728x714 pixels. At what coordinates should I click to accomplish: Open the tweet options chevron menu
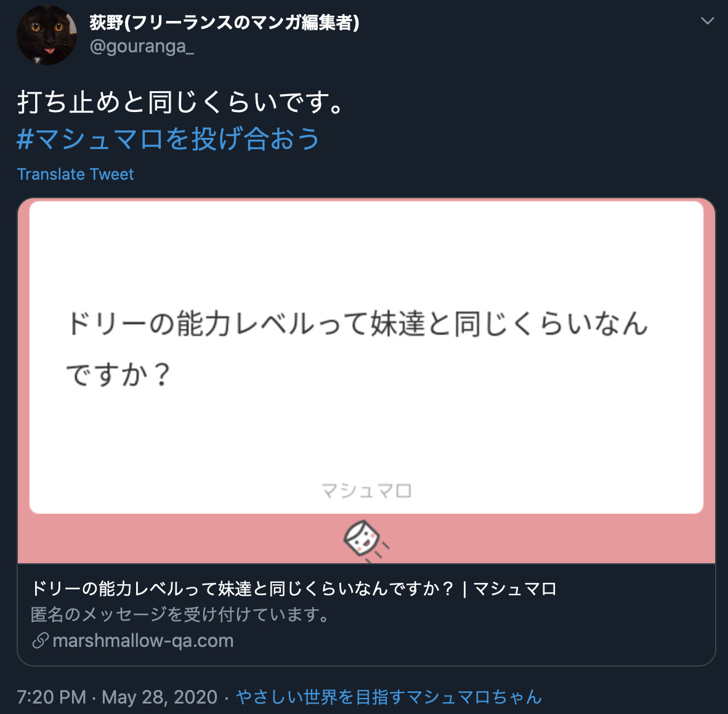[707, 21]
